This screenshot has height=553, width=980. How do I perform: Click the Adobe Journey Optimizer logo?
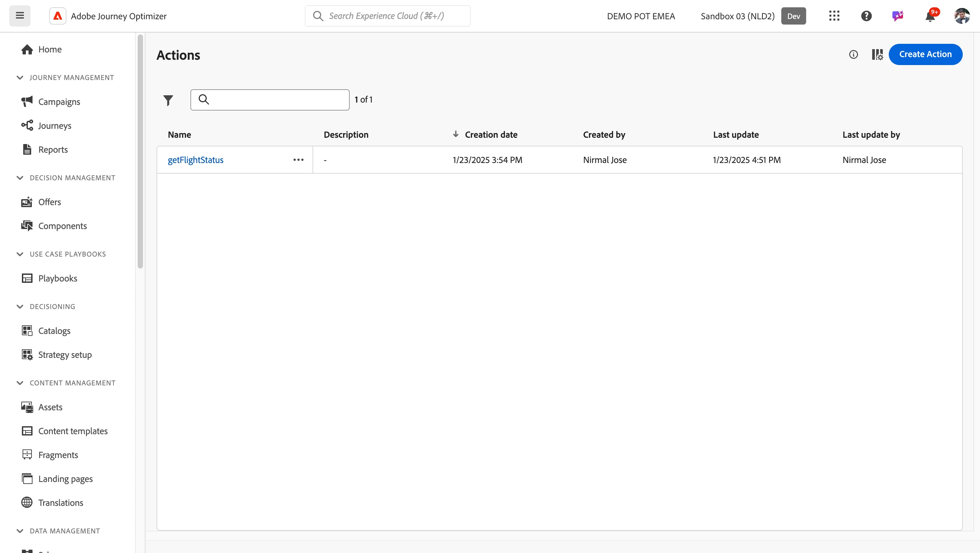pyautogui.click(x=57, y=16)
